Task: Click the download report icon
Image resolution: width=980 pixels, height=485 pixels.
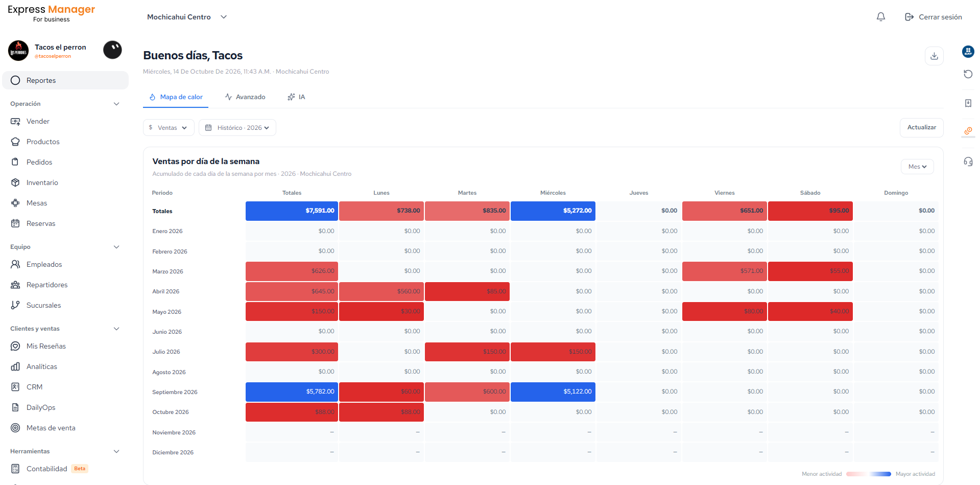Action: click(x=934, y=56)
